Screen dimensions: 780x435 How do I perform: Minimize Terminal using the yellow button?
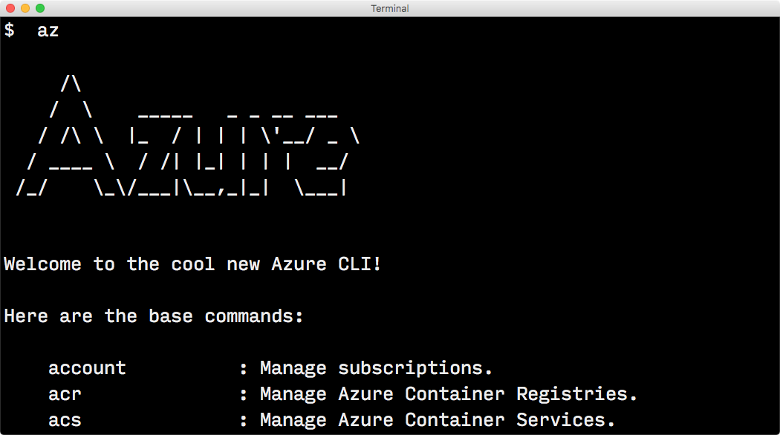[x=25, y=8]
